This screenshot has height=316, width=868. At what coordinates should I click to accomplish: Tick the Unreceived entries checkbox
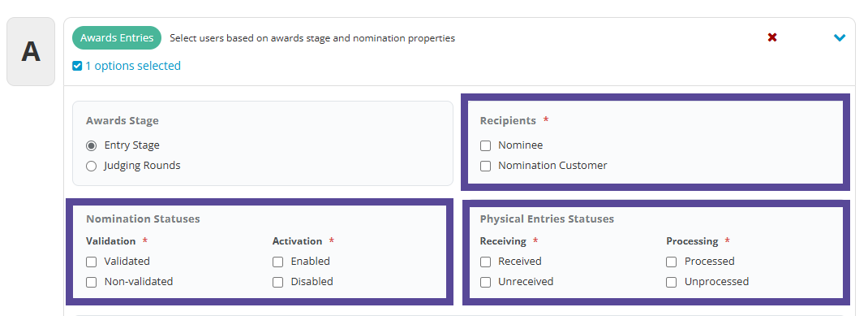485,282
